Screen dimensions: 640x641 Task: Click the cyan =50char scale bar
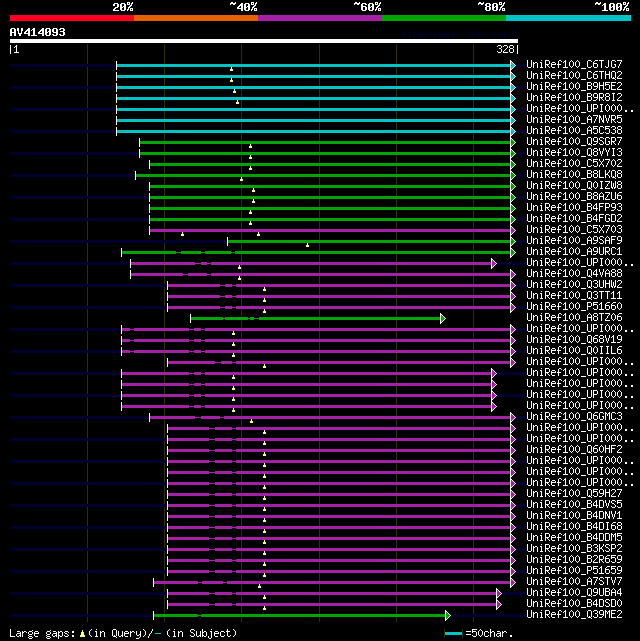(453, 634)
